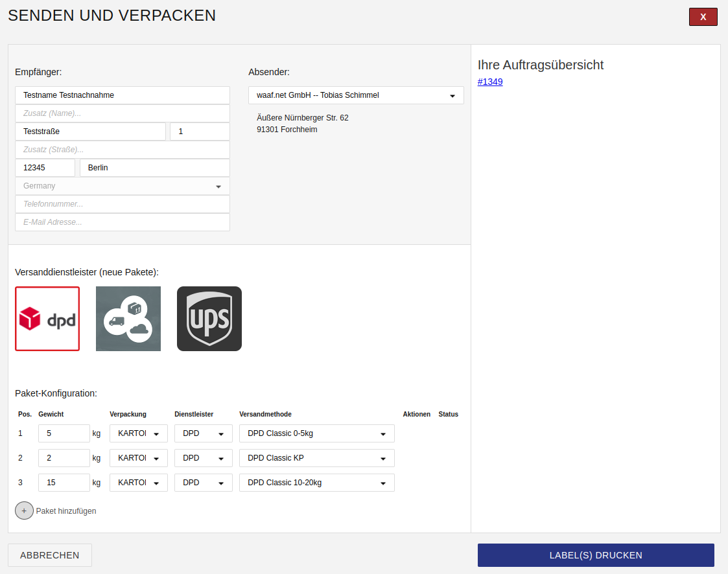Click the sender city line 91301 Forchheim

click(x=287, y=130)
